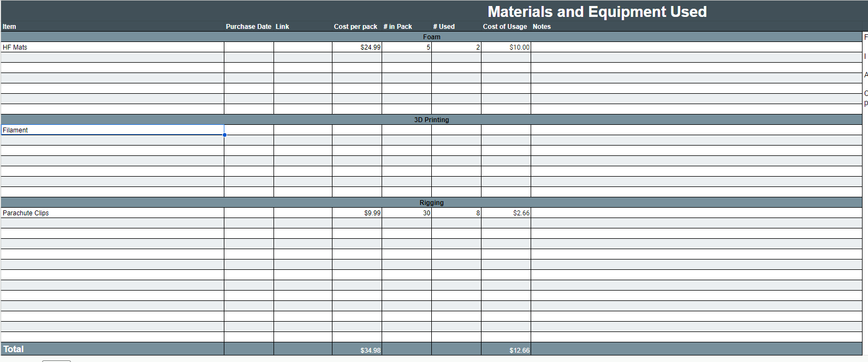Image resolution: width=868 pixels, height=362 pixels.
Task: Click the # Used value 2
Action: click(456, 47)
